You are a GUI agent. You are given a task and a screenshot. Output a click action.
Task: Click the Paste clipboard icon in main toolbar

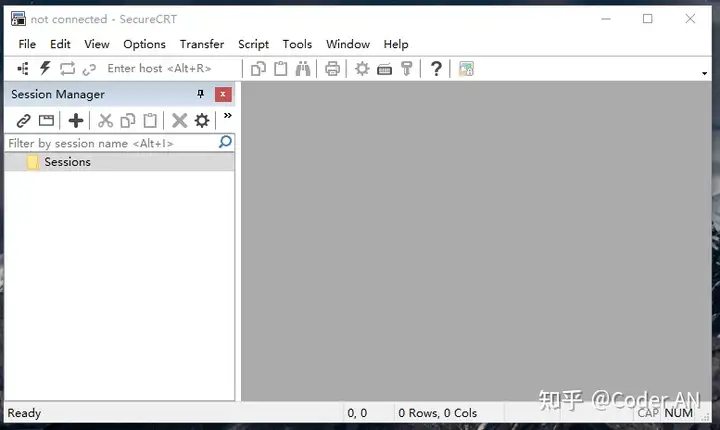[281, 69]
